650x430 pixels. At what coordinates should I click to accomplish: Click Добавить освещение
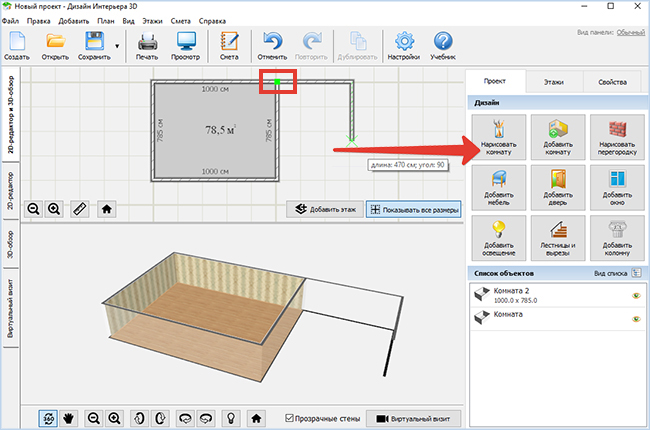(x=499, y=238)
